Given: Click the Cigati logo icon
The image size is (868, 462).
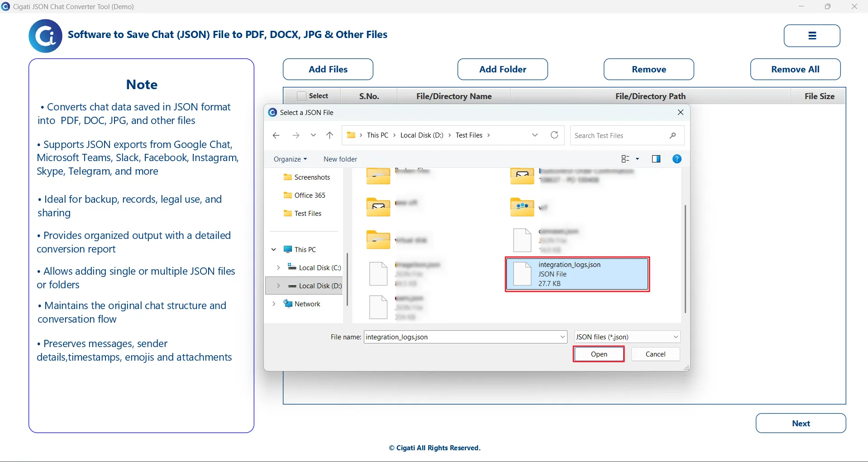Looking at the screenshot, I should [45, 36].
